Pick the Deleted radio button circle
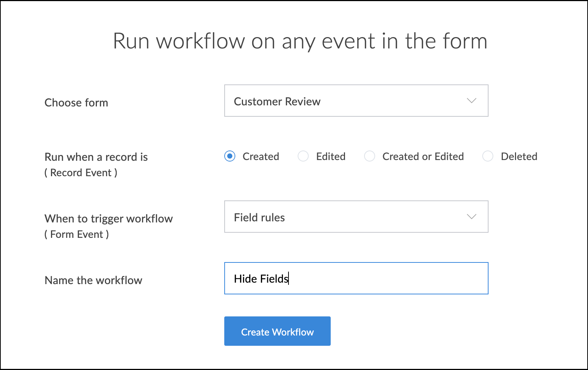Image resolution: width=588 pixels, height=370 pixels. [488, 156]
